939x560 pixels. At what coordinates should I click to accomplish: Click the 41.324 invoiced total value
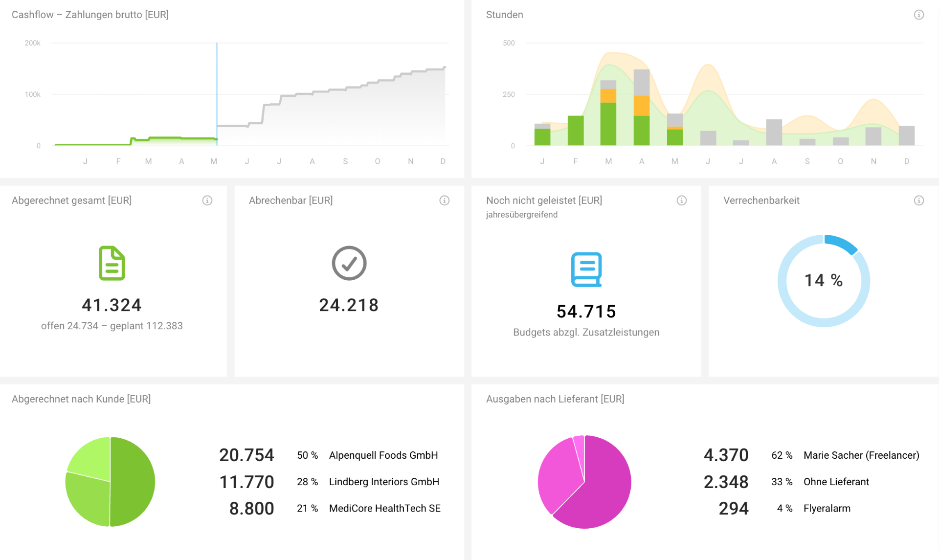(112, 305)
